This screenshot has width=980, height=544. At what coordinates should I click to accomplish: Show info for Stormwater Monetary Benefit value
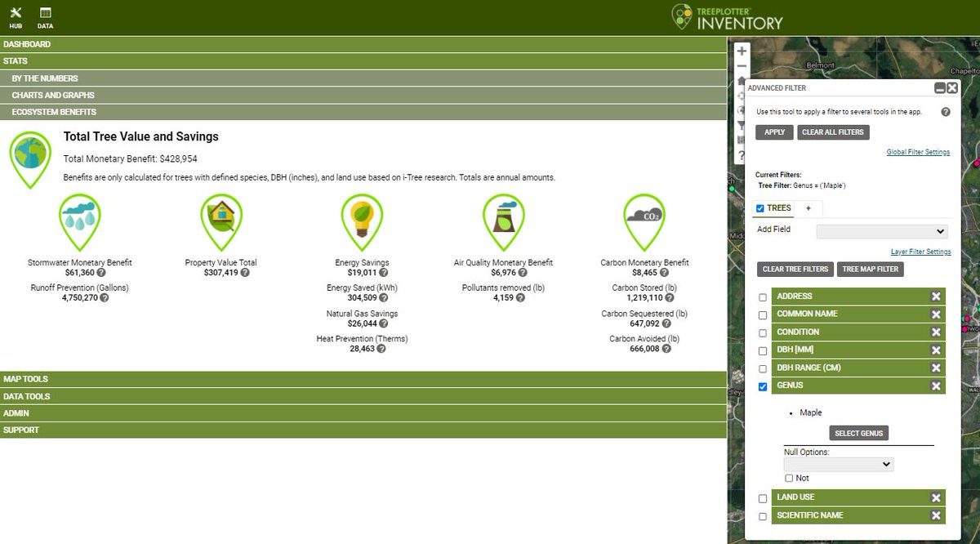point(102,273)
